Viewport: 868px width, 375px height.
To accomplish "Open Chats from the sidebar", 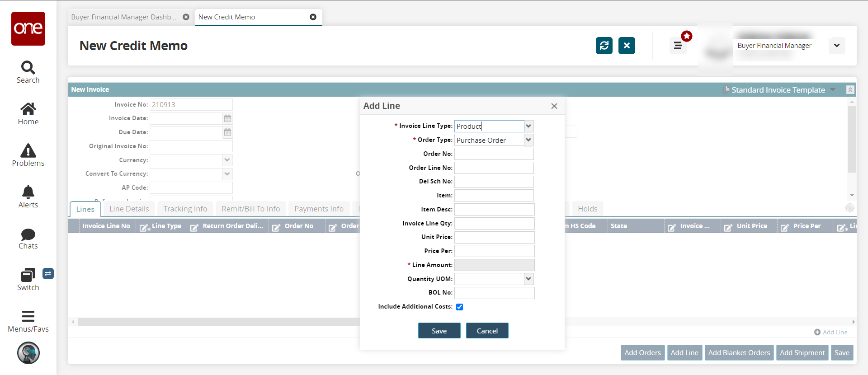I will (28, 234).
